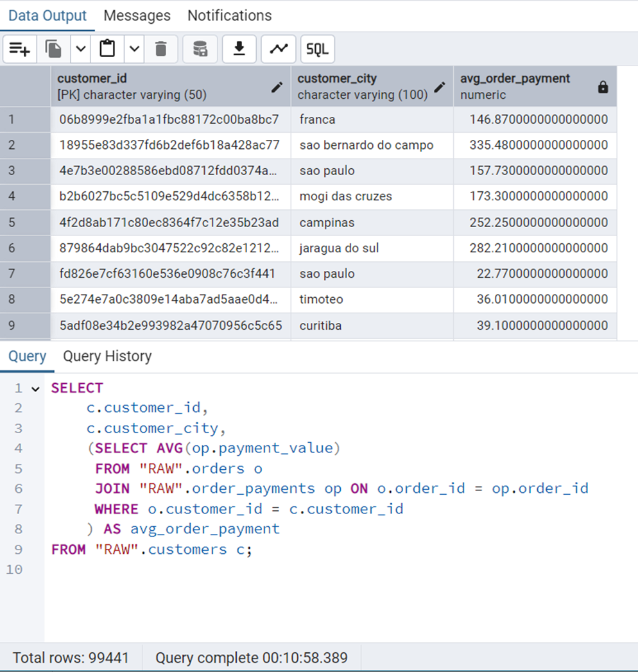This screenshot has height=672, width=638.
Task: Click the Copy icon in toolbar
Action: [x=54, y=49]
